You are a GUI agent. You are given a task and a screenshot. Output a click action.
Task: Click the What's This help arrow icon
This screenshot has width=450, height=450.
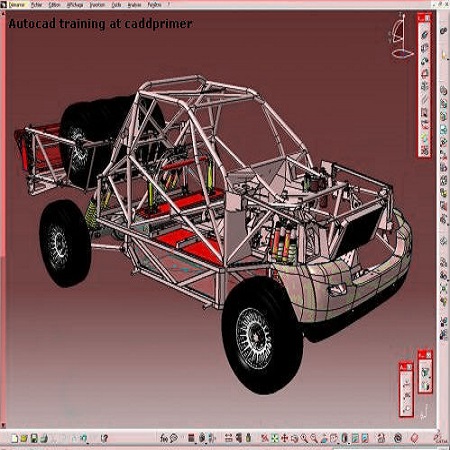[x=105, y=438]
